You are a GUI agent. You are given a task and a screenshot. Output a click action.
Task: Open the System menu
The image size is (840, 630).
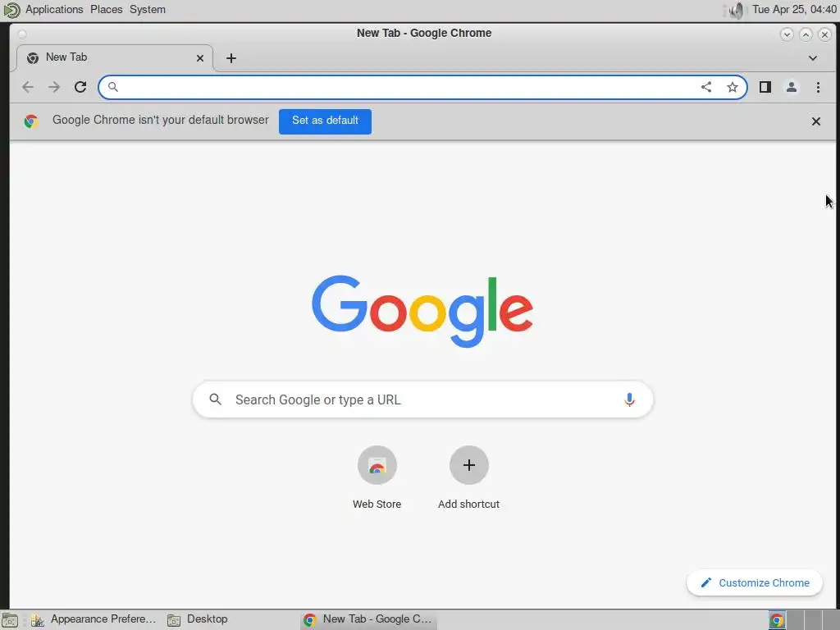148,10
